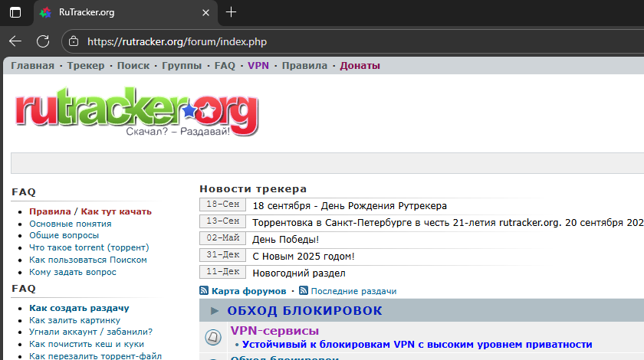Collapse the ОБХОД БЛОКИРОВОК category triangle
The image size is (644, 360).
[x=215, y=311]
